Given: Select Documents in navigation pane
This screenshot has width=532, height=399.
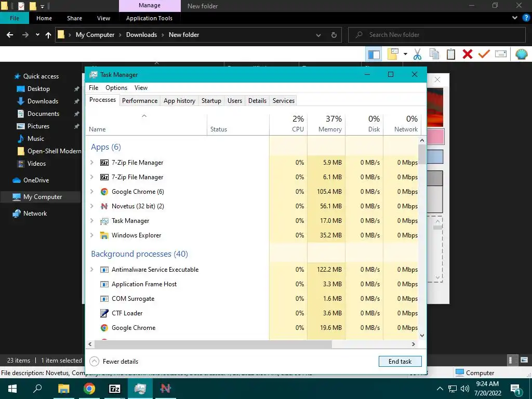Looking at the screenshot, I should (x=43, y=114).
